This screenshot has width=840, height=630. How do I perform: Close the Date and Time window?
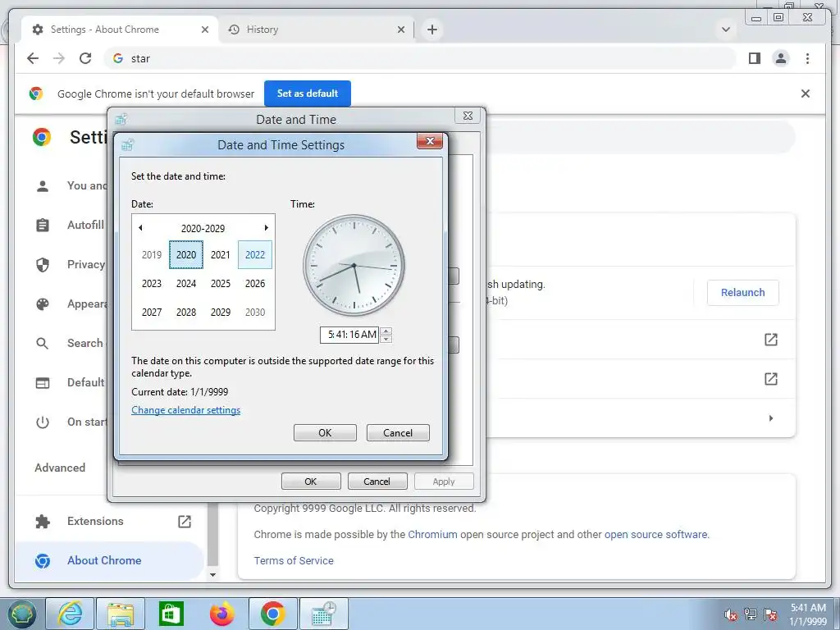click(468, 116)
